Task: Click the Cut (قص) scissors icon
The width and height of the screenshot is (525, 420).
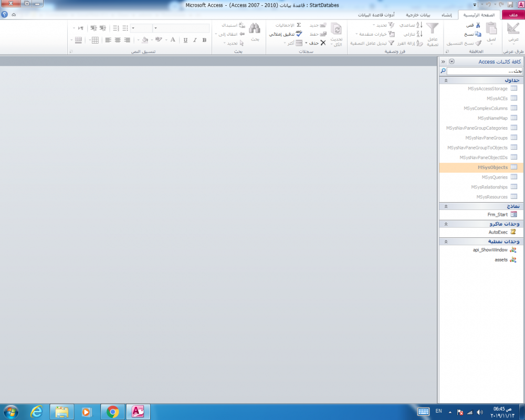Action: pyautogui.click(x=478, y=25)
